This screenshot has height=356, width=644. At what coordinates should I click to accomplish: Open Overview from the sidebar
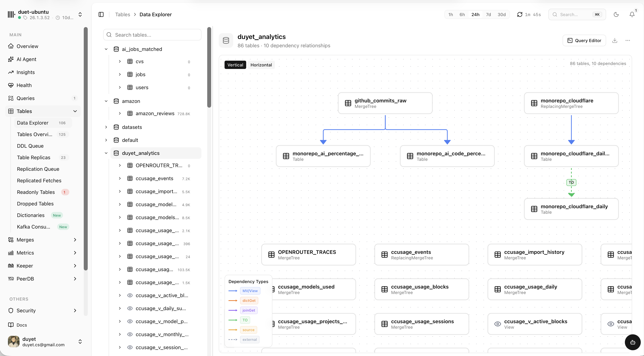[43, 46]
